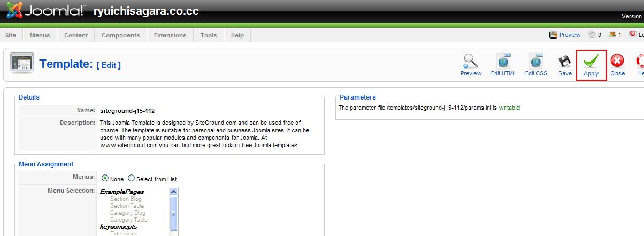Image resolution: width=644 pixels, height=236 pixels.
Task: Click the Joomla! logo in header
Action: (x=45, y=11)
